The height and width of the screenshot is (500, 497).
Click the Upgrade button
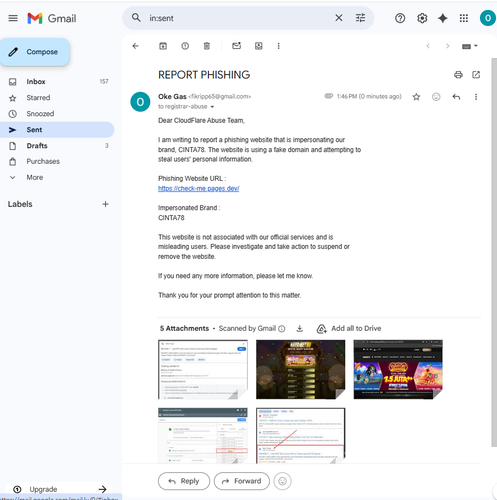(x=59, y=489)
